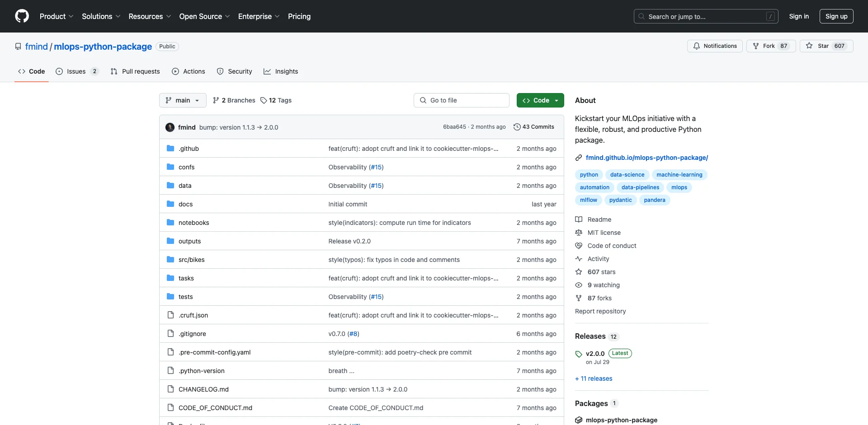Viewport: 868px width, 425px height.
Task: Fork the repository using Fork button
Action: pos(771,46)
